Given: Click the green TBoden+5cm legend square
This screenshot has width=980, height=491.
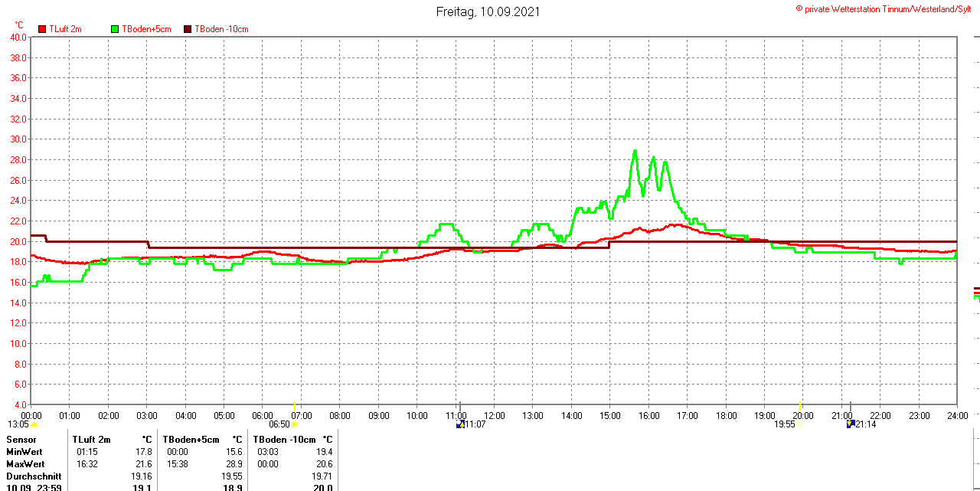Looking at the screenshot, I should (x=115, y=29).
